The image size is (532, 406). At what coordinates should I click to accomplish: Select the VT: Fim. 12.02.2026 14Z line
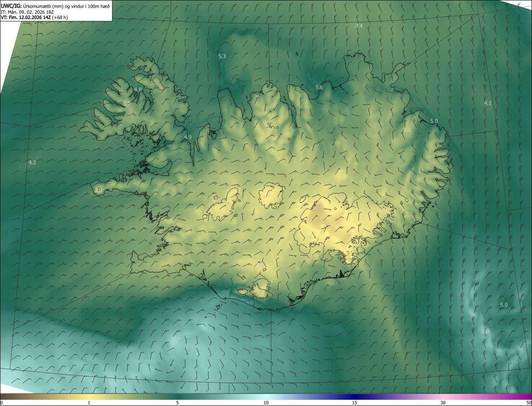[34, 17]
